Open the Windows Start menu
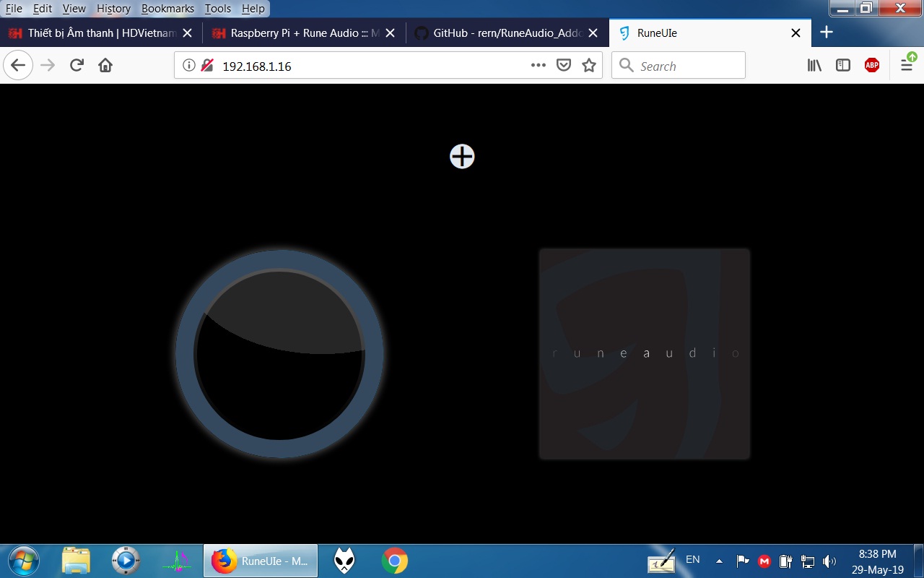Screen dimensions: 924x578 24,561
